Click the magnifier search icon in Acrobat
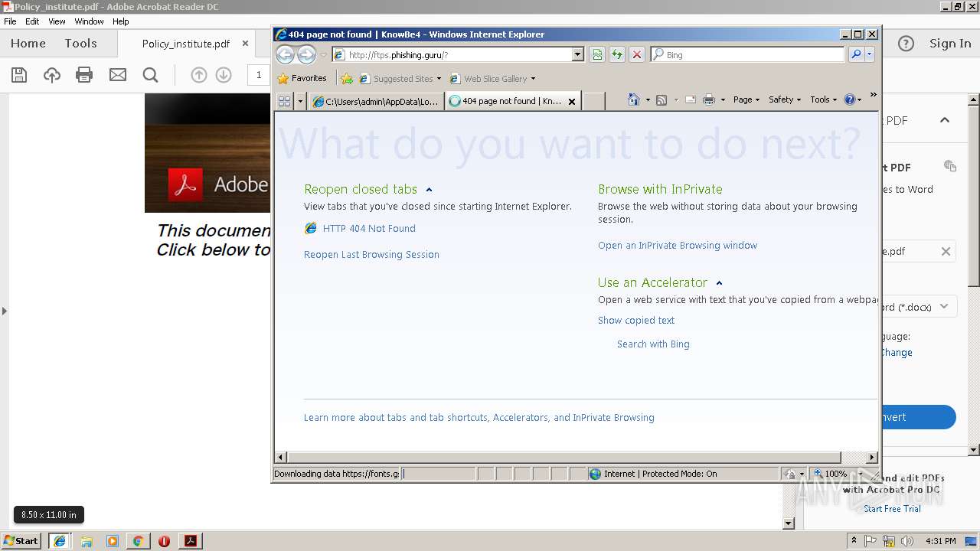This screenshot has height=551, width=980. pyautogui.click(x=151, y=74)
